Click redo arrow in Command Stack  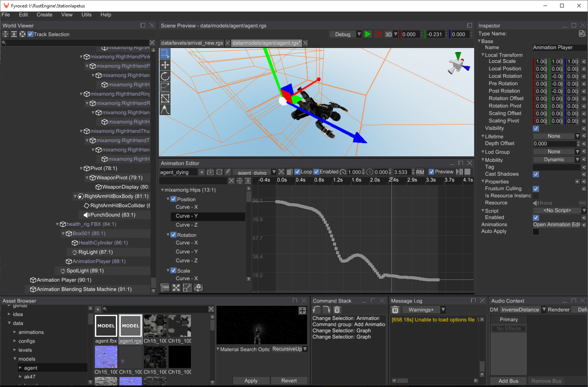(326, 310)
